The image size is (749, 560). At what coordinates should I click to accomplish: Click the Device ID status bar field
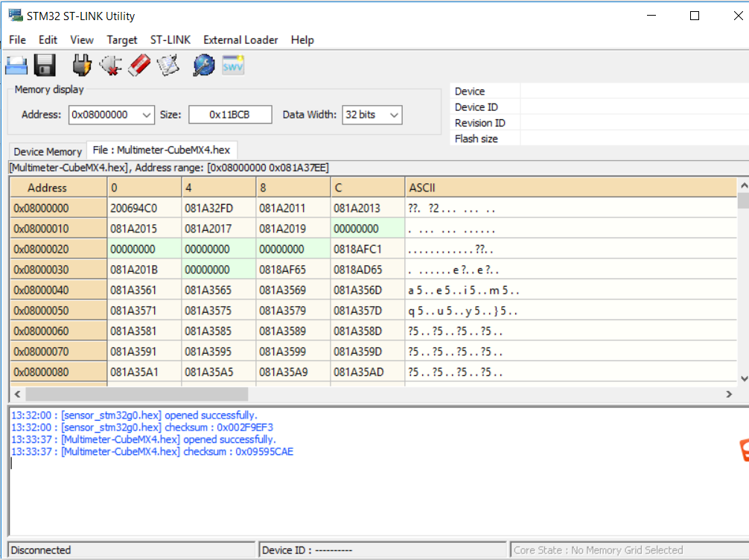pos(382,550)
